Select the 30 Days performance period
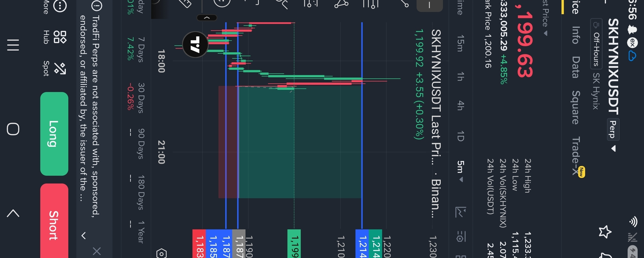 (141, 98)
